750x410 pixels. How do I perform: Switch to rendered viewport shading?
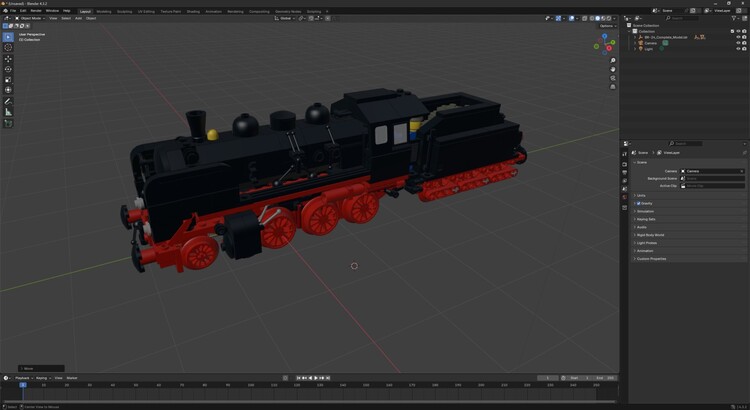pos(609,18)
